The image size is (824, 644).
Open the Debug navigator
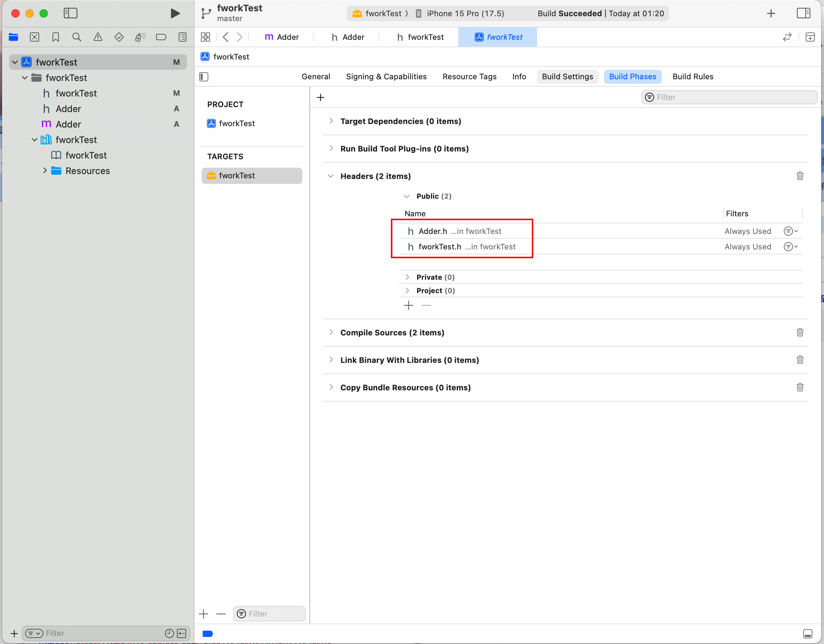140,37
